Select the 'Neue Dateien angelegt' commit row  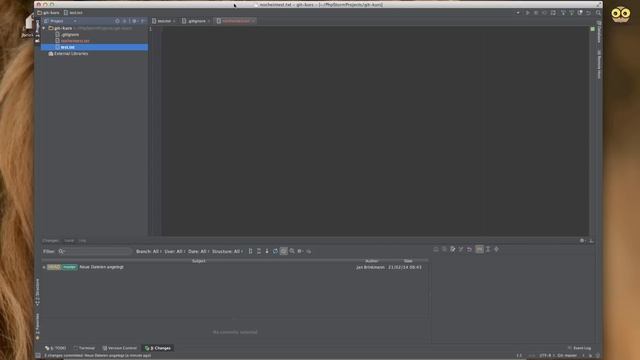(x=235, y=267)
